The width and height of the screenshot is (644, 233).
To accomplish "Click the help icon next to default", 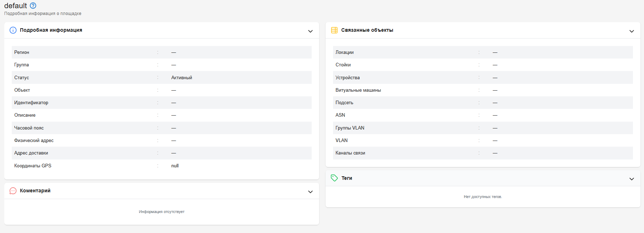I will pyautogui.click(x=33, y=6).
